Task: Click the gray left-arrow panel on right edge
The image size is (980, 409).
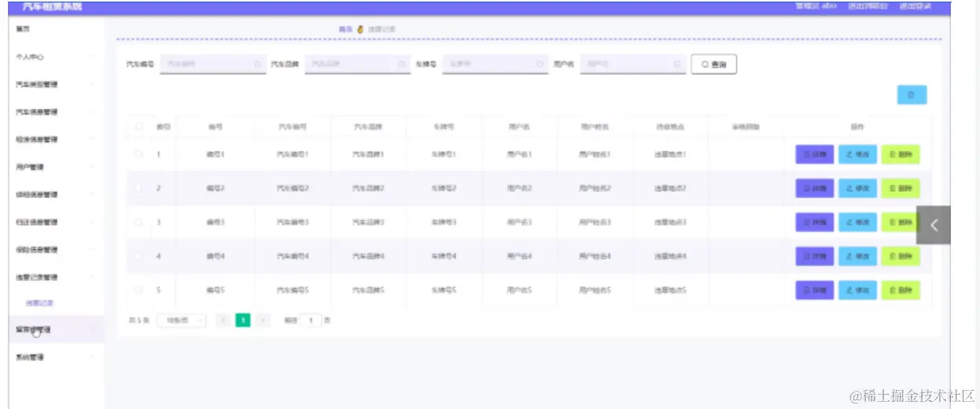Action: [x=934, y=225]
